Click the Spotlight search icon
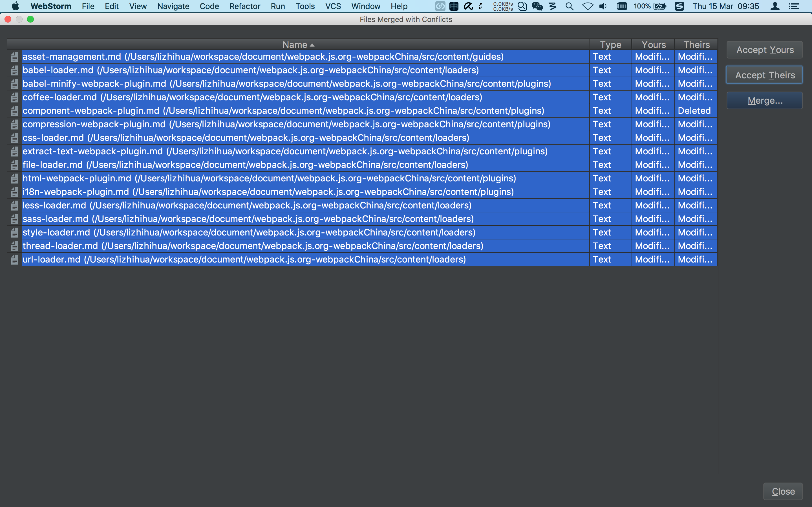The image size is (812, 507). [570, 6]
